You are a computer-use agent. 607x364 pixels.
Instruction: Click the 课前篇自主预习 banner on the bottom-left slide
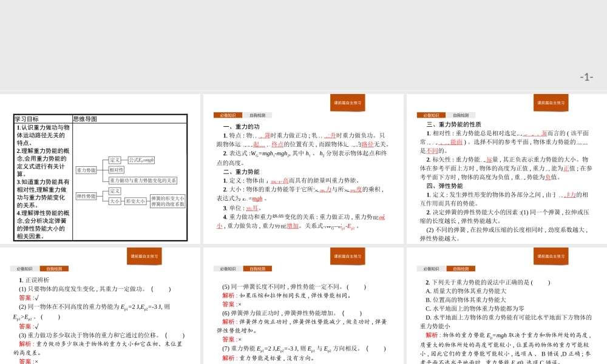[x=146, y=256]
